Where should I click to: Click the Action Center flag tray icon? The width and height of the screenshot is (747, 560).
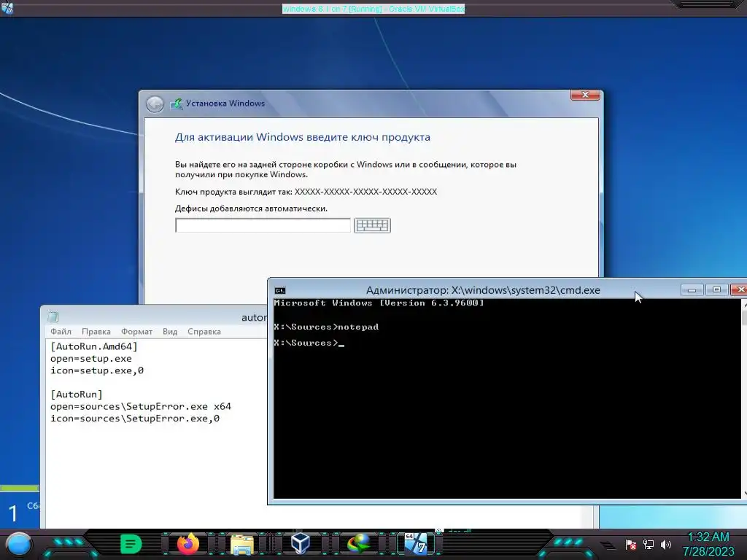pos(631,544)
